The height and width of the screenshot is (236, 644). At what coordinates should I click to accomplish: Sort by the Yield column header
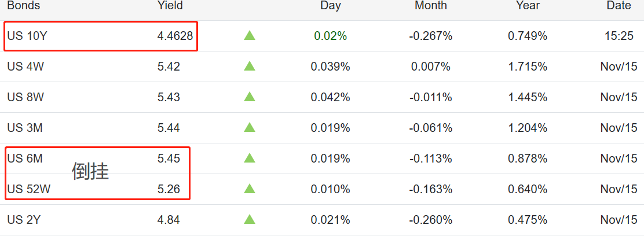click(170, 6)
